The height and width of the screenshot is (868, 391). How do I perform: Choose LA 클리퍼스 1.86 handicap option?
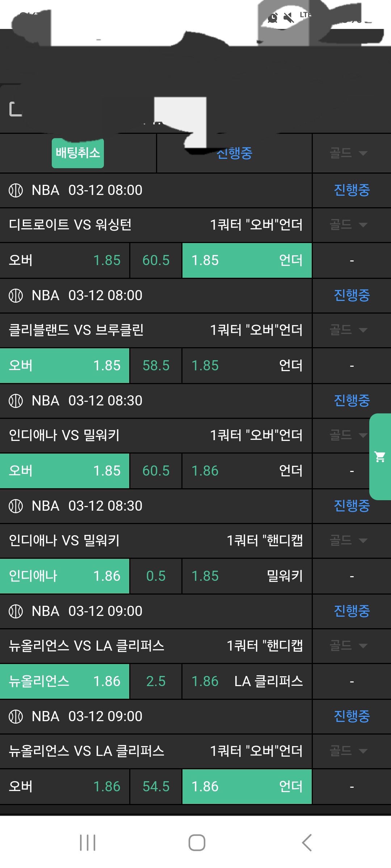(x=247, y=681)
